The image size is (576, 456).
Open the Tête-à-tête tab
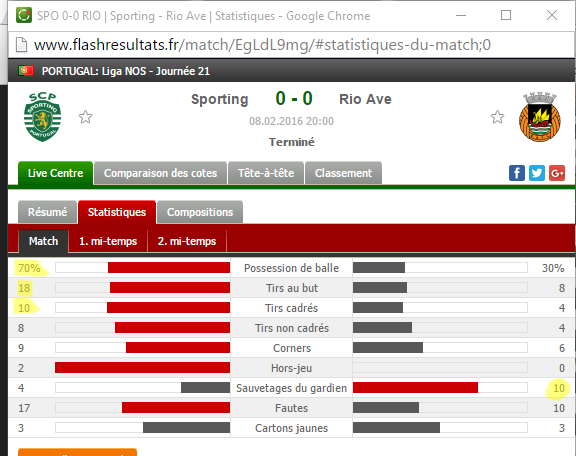click(266, 173)
